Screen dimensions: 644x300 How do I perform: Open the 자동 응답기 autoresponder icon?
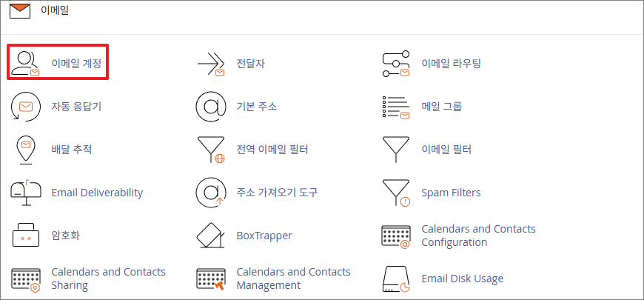(25, 107)
